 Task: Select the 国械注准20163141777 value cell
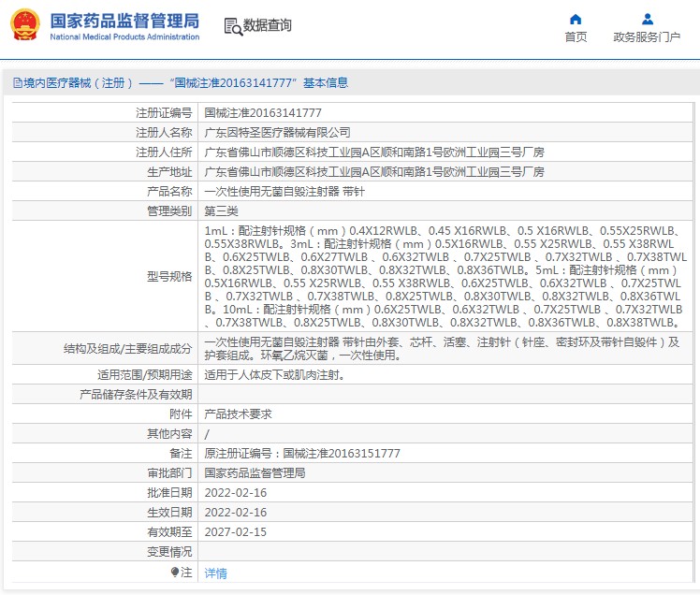tap(263, 113)
